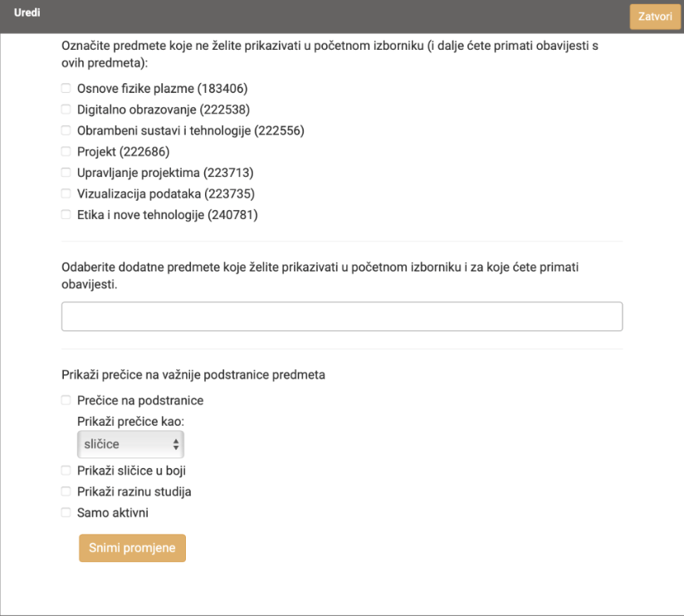Enable Prečice na podstranice checkbox
Viewport: 684px width, 616px height.
point(66,400)
